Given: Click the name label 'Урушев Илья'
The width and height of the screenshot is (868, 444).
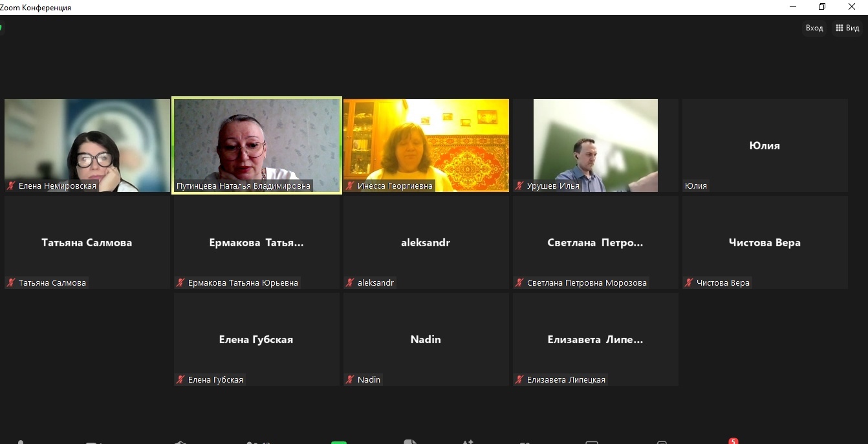Looking at the screenshot, I should [x=553, y=186].
